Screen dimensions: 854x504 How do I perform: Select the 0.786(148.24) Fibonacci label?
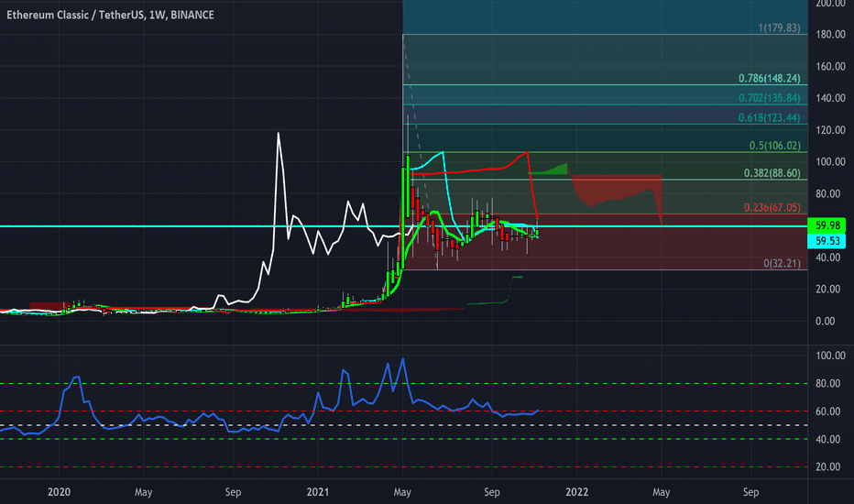tap(769, 79)
